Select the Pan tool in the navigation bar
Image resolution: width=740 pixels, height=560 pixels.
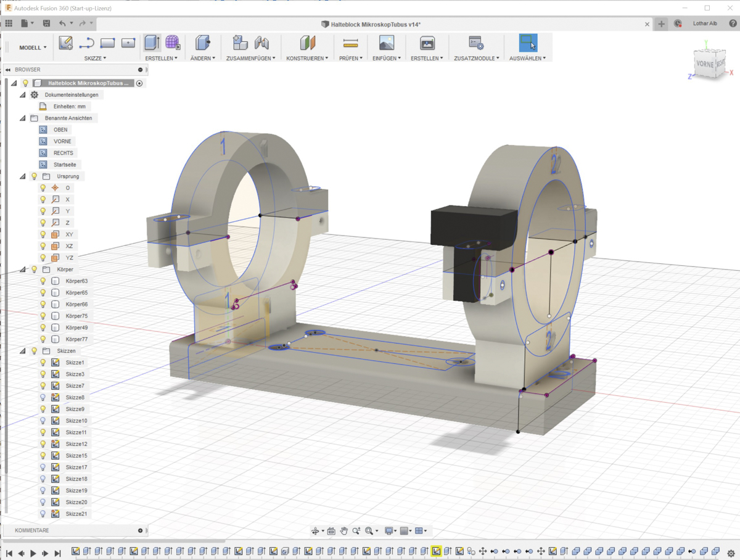343,530
